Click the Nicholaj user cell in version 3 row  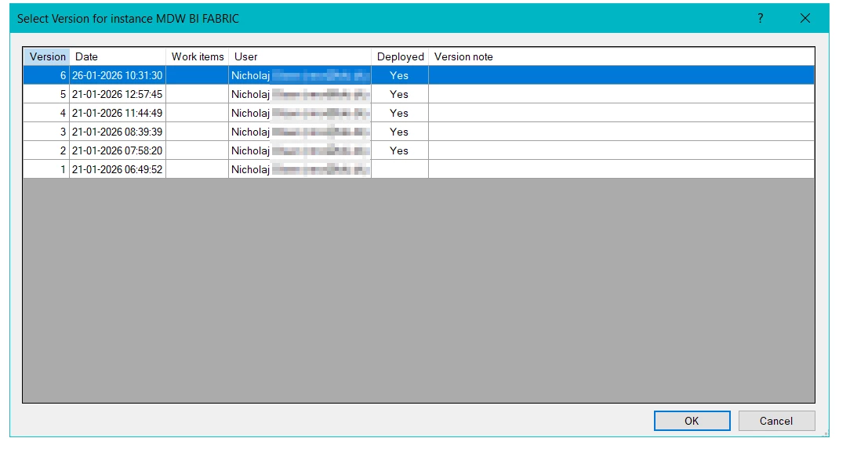pos(300,132)
